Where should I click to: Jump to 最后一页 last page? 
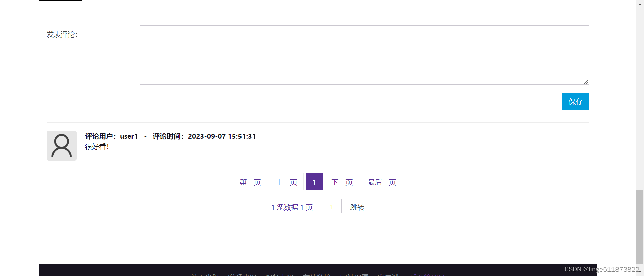tap(382, 182)
